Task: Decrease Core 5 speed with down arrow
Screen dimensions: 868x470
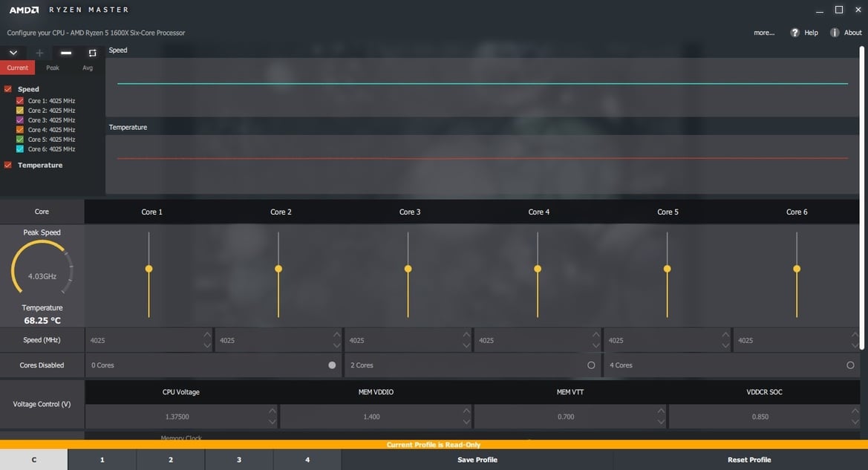Action: [725, 345]
